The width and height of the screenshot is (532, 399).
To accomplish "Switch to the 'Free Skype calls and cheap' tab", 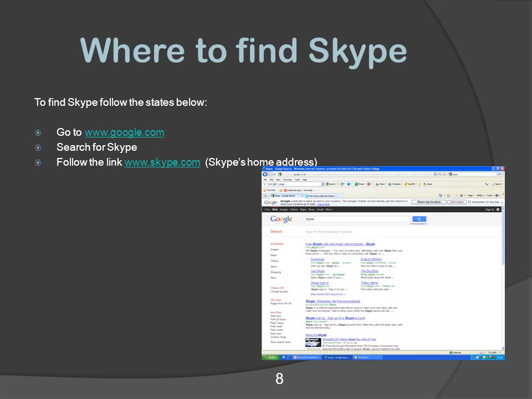I will point(321,196).
